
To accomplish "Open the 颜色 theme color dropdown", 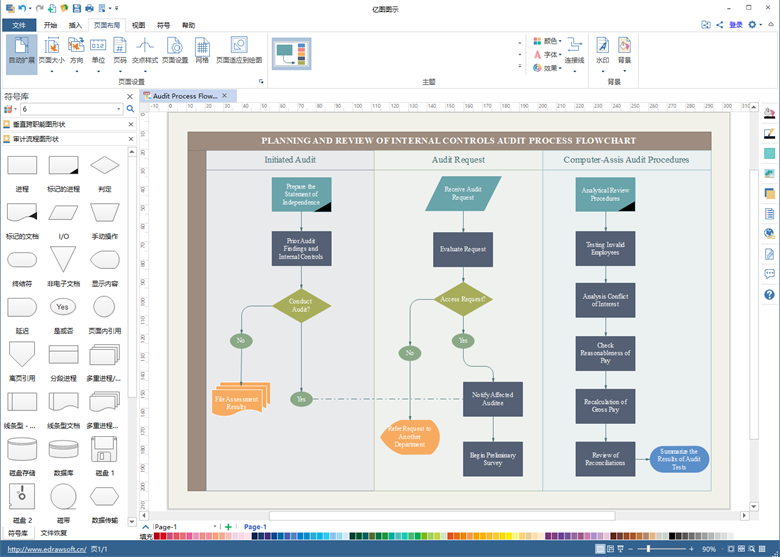I will pyautogui.click(x=547, y=41).
